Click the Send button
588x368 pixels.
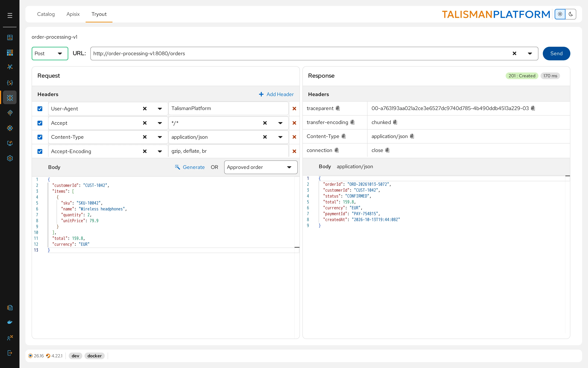click(x=556, y=54)
